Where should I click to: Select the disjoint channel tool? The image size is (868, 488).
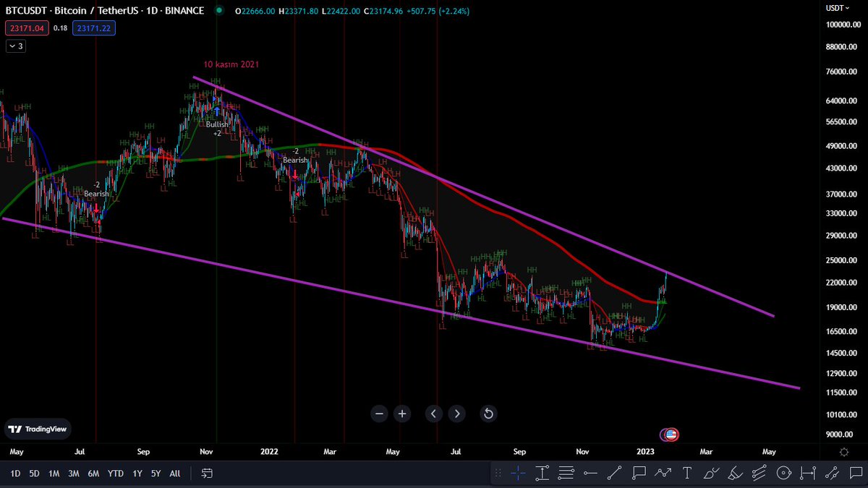(x=832, y=474)
